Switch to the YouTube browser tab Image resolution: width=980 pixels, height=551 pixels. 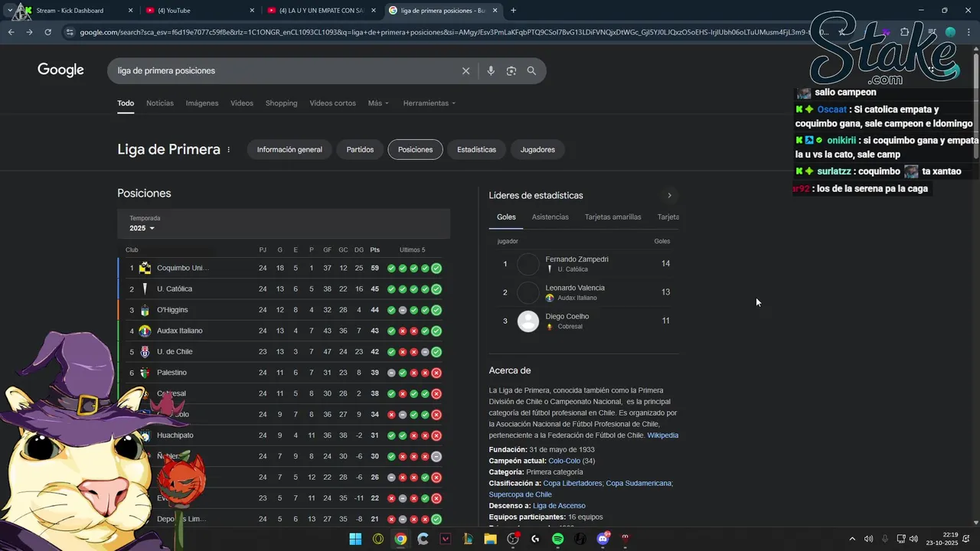point(199,11)
